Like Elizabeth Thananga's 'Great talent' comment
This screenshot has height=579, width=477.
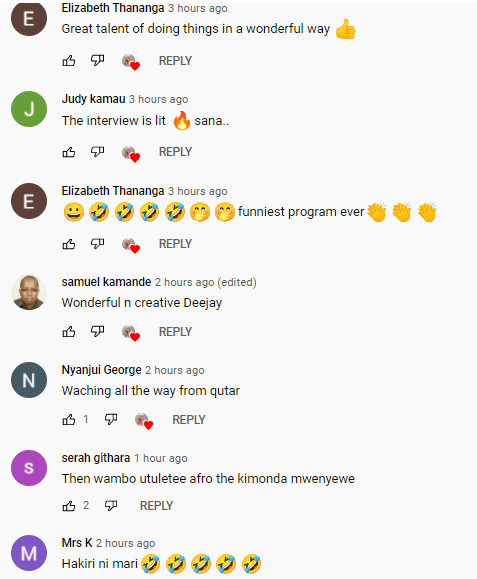point(69,61)
